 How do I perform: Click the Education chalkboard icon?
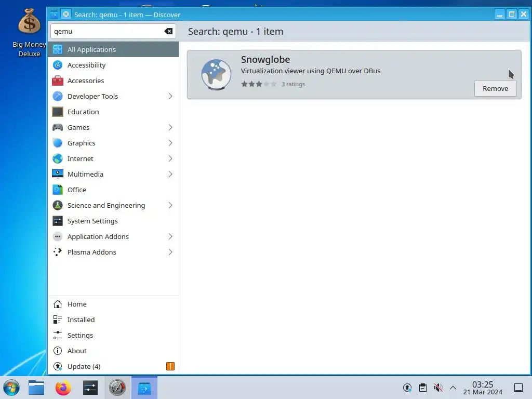tap(57, 112)
